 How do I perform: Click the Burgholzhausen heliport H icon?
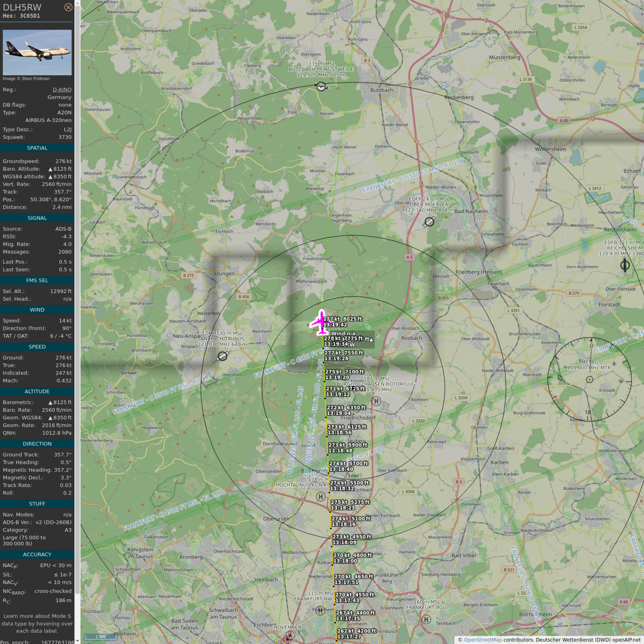377,401
